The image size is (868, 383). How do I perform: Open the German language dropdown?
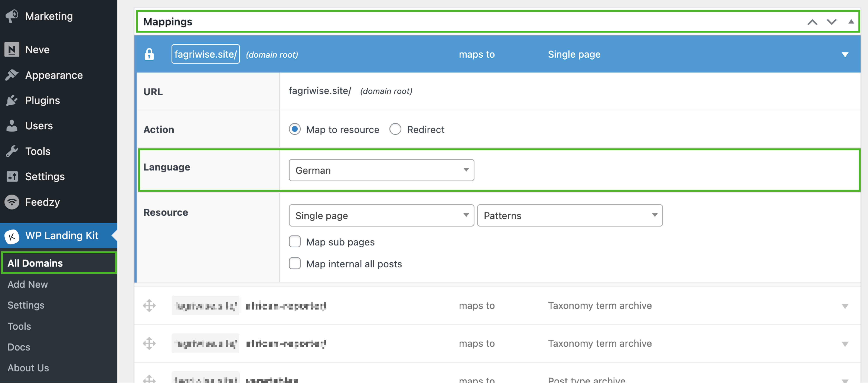[381, 170]
